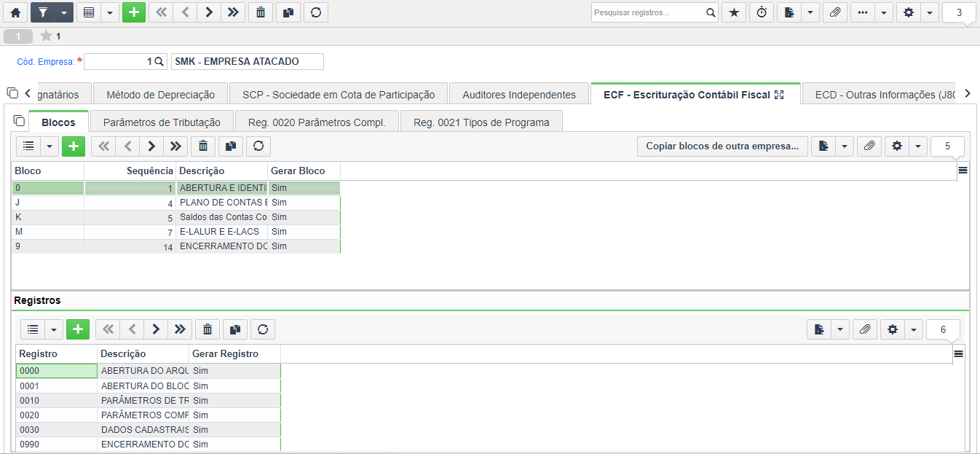Screen dimensions: 980x454
Task: Open Blocos attachments paperclip
Action: [x=869, y=146]
